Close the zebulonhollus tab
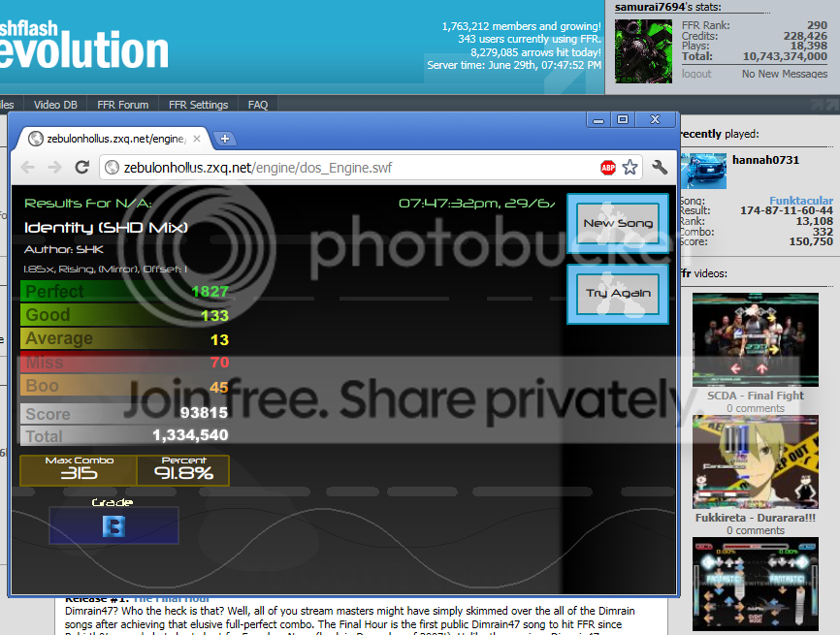 click(197, 139)
